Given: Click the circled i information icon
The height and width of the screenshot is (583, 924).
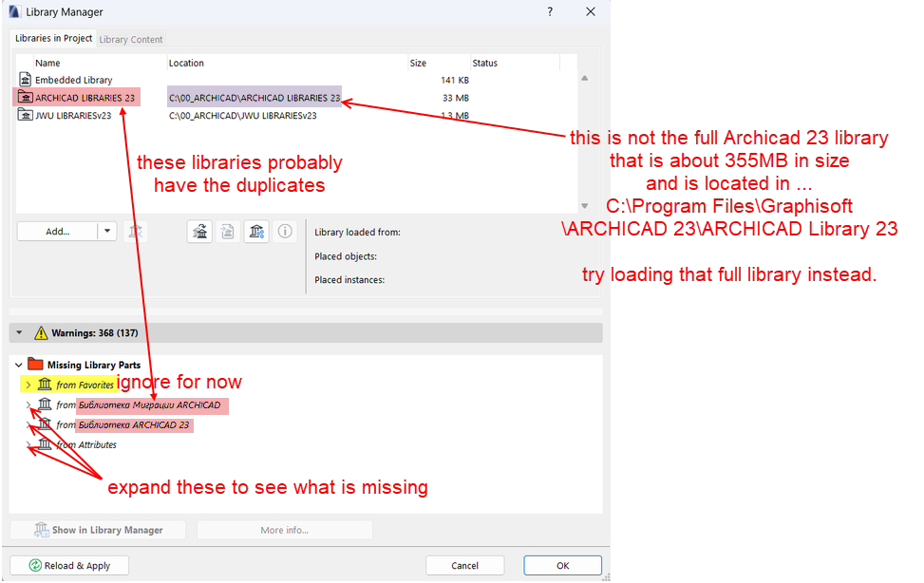Looking at the screenshot, I should (x=285, y=232).
